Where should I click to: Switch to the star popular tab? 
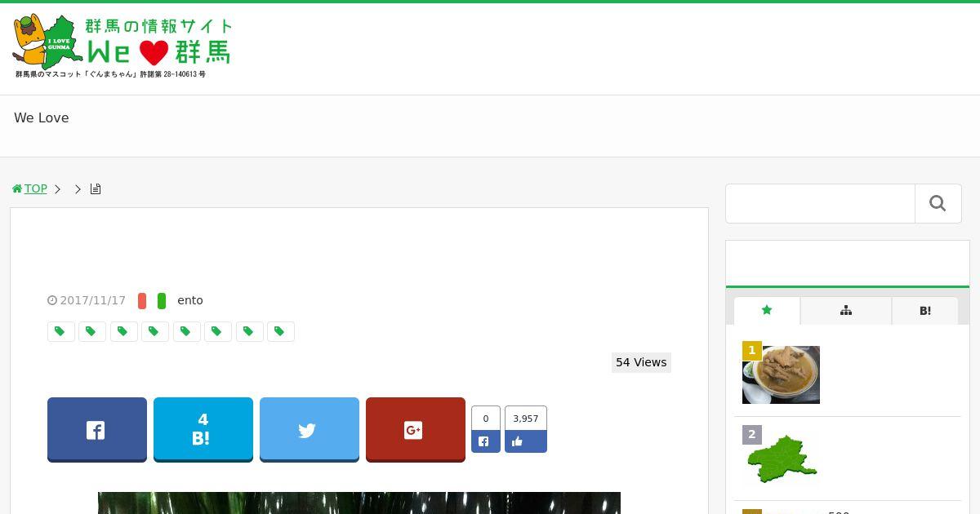(767, 311)
